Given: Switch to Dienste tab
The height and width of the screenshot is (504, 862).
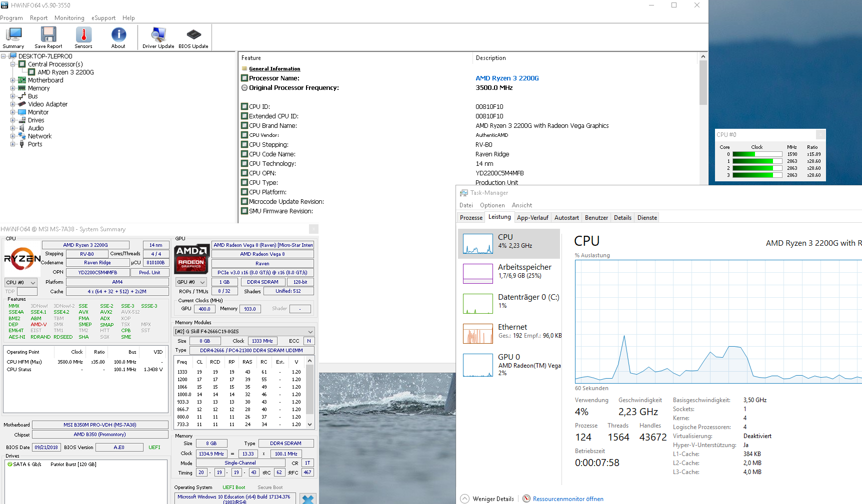Looking at the screenshot, I should 647,218.
